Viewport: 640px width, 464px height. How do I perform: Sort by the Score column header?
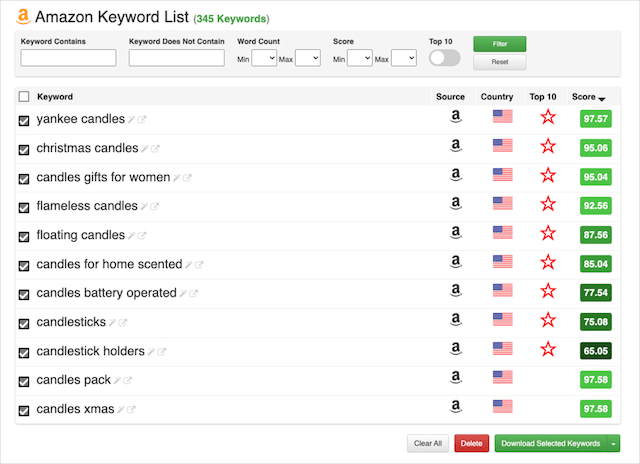click(x=587, y=97)
